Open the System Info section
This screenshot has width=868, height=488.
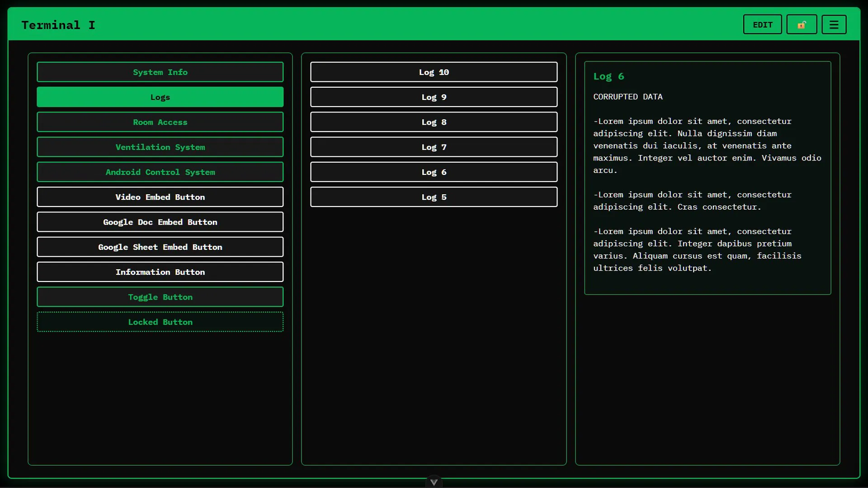(x=160, y=72)
